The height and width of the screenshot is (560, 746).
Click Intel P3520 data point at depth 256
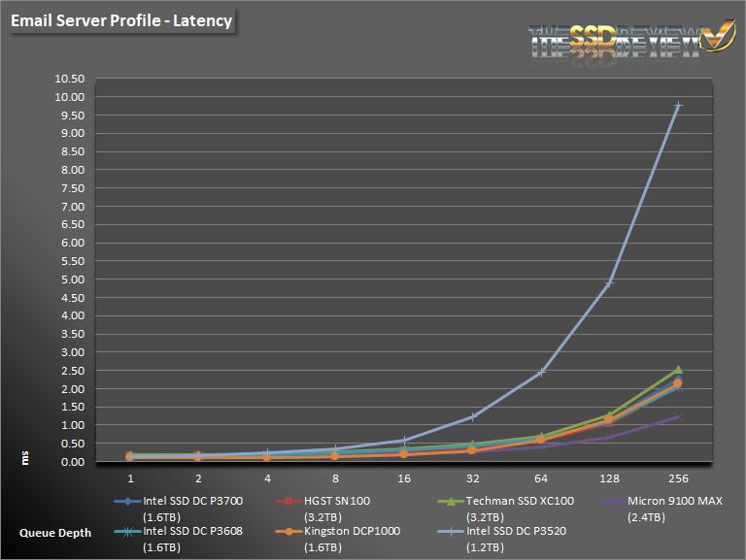(x=678, y=105)
